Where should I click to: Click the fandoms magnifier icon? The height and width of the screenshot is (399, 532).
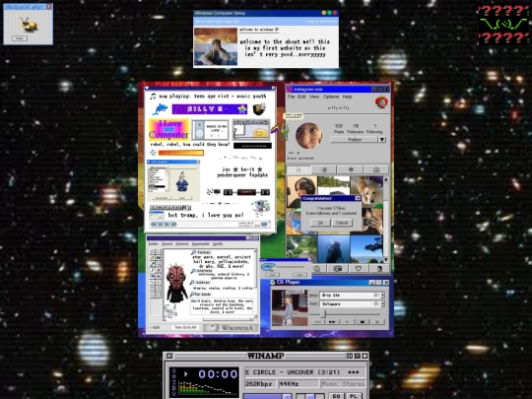(x=193, y=253)
